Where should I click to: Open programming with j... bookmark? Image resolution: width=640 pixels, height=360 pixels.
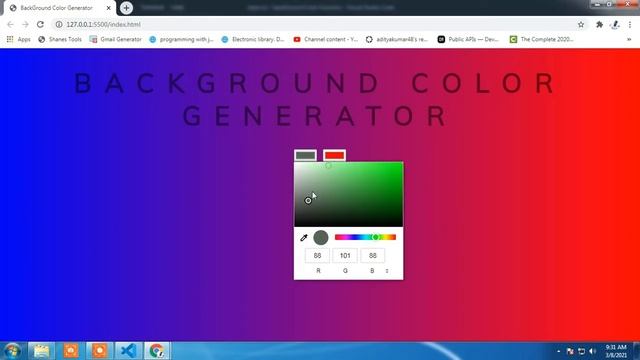click(181, 39)
